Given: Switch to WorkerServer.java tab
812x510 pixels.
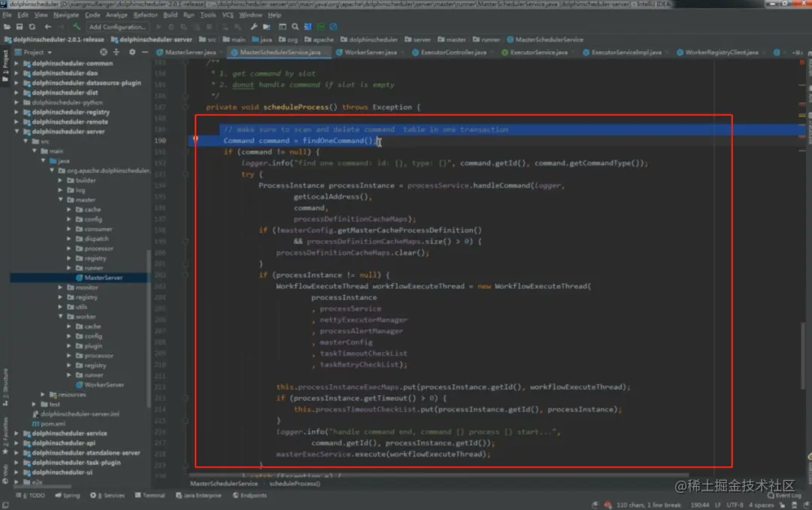Looking at the screenshot, I should pos(370,53).
